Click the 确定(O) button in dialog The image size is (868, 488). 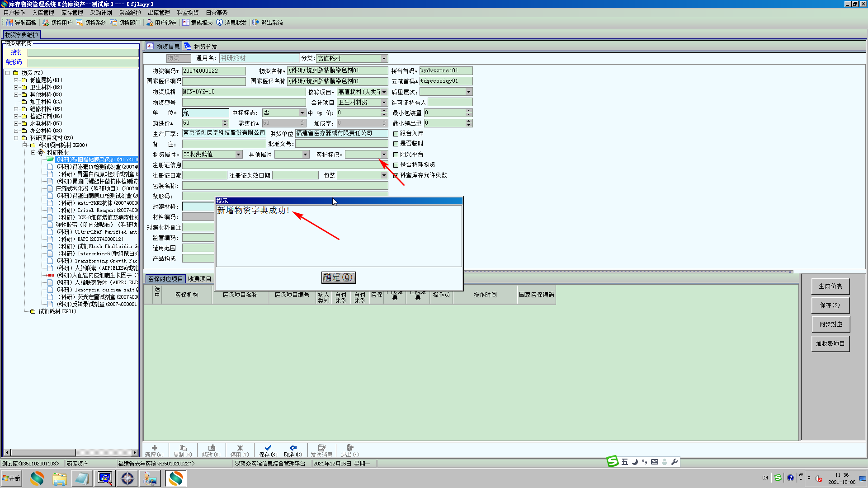(339, 277)
